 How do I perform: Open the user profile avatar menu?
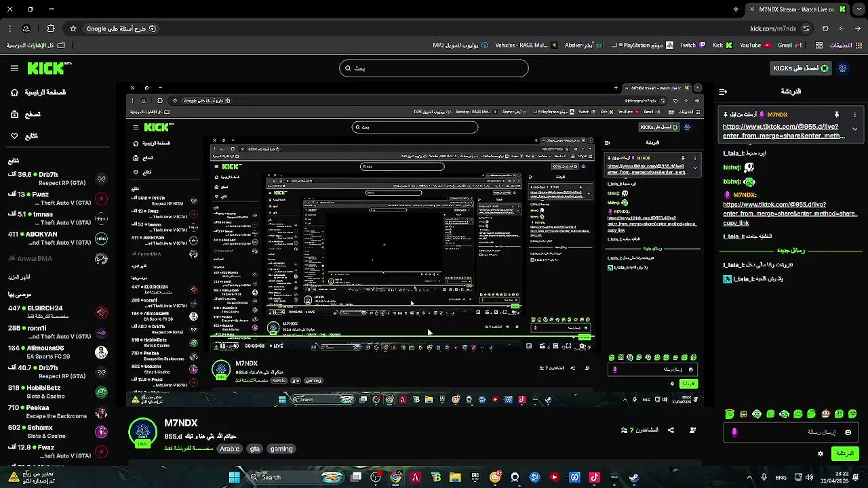point(843,68)
